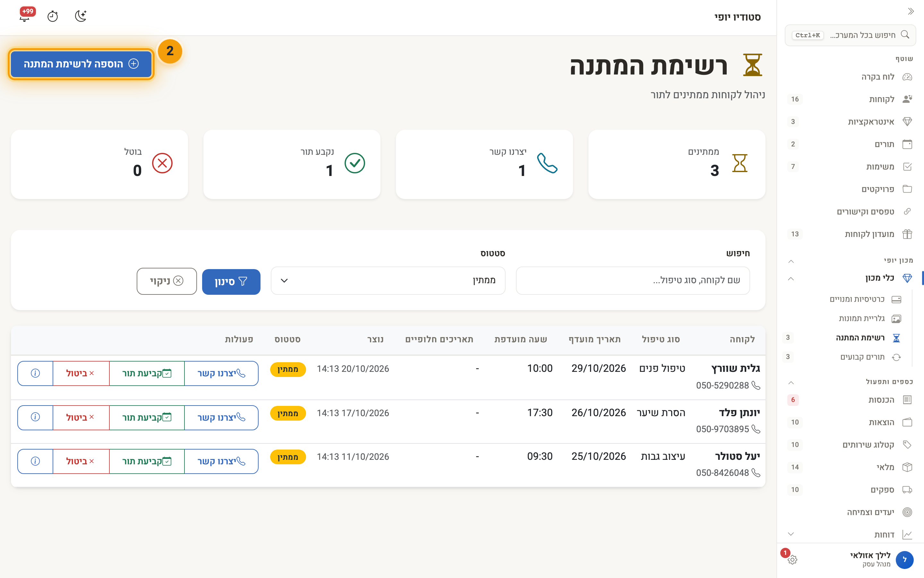This screenshot has width=924, height=578.
Task: Click the הכנסות income icon
Action: pyautogui.click(x=907, y=400)
